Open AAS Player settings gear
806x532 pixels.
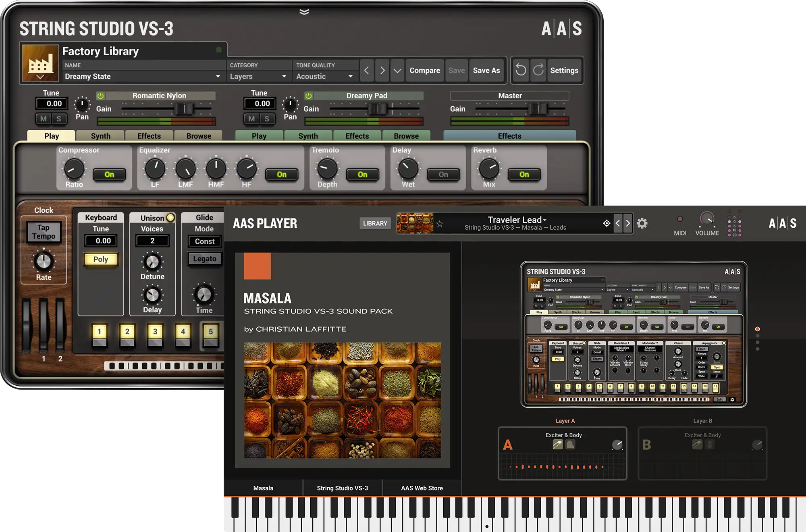point(642,223)
